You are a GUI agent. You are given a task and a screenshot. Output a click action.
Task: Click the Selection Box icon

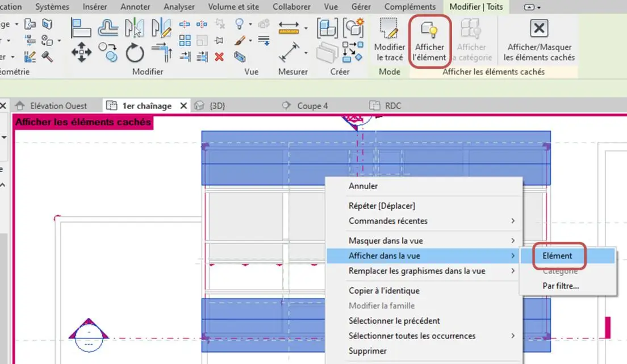[240, 57]
